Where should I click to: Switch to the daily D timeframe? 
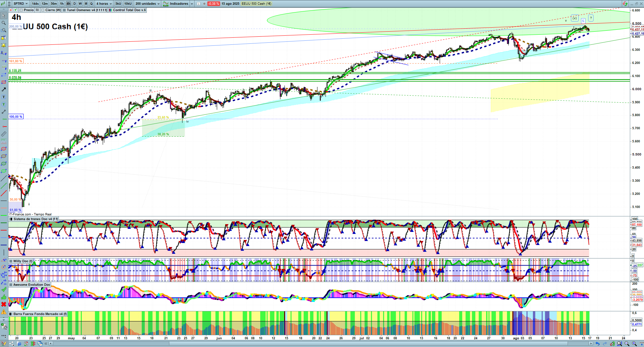[75, 4]
